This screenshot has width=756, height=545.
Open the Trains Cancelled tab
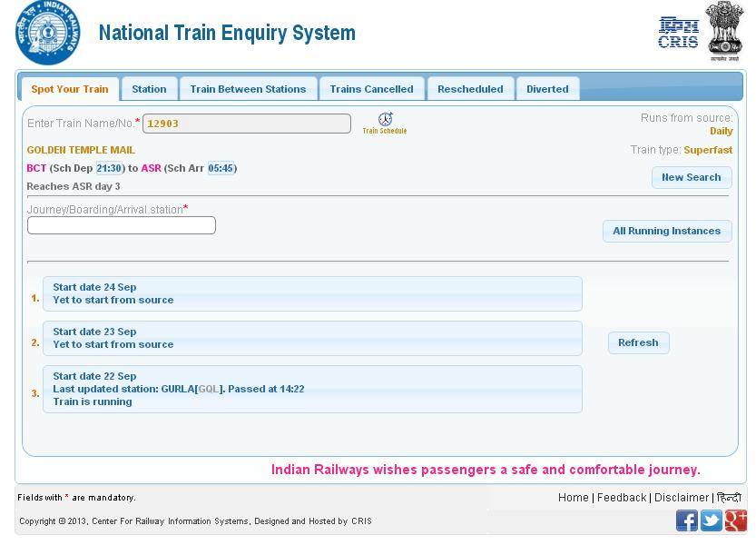371,89
